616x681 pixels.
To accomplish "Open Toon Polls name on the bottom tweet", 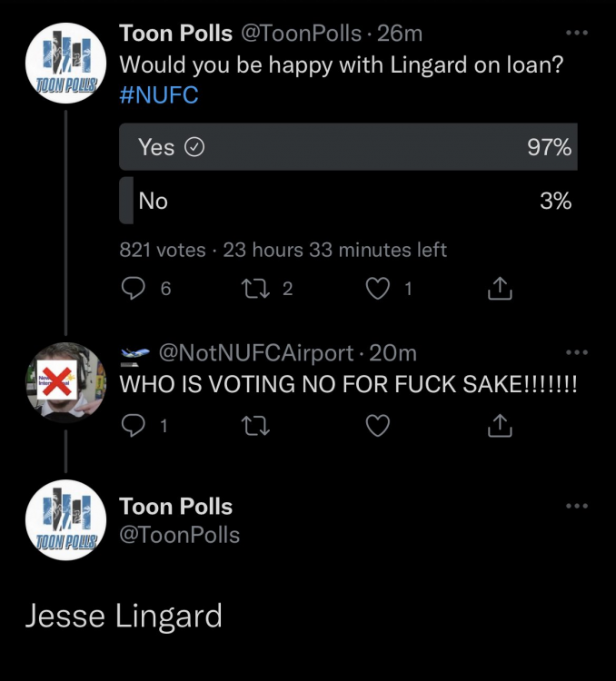I will tap(175, 507).
